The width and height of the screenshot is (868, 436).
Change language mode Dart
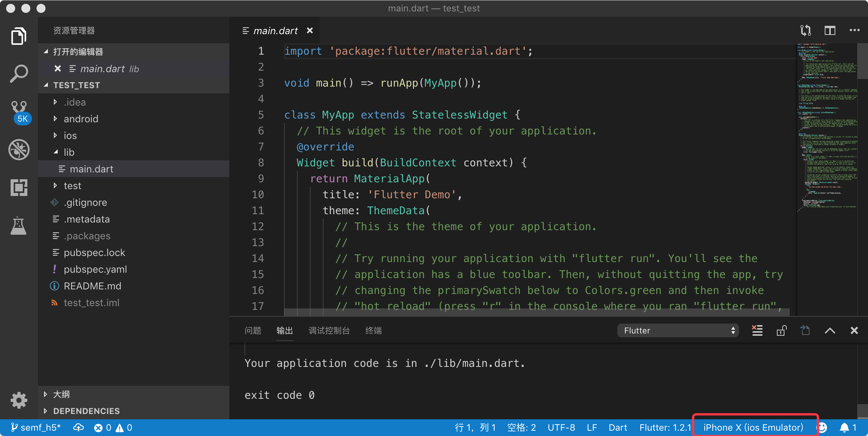pos(618,428)
